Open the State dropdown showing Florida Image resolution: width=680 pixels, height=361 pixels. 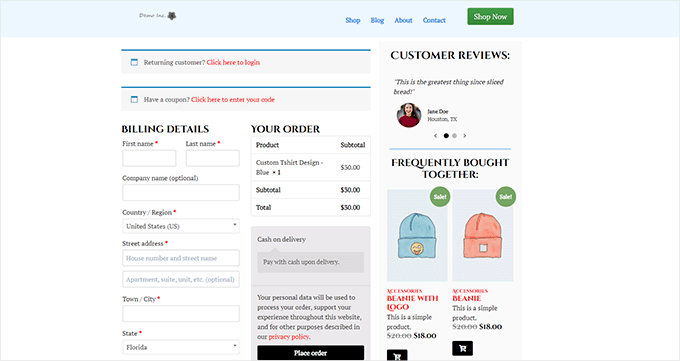point(181,347)
